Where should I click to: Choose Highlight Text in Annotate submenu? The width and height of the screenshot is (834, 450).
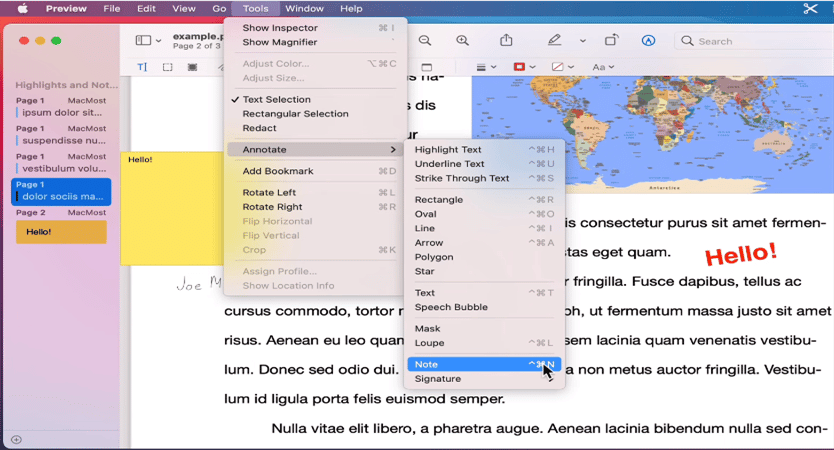coord(484,149)
